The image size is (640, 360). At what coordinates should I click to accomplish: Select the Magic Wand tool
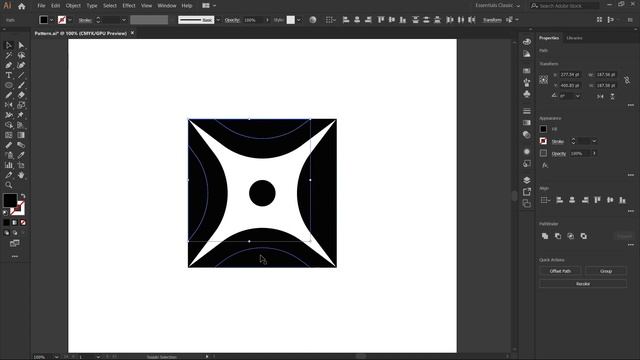click(9, 55)
